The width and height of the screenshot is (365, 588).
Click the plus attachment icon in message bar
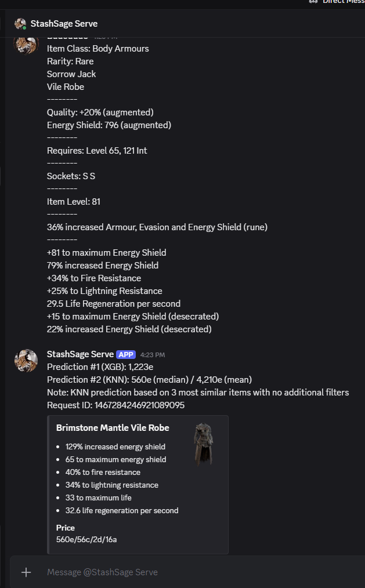pos(26,572)
